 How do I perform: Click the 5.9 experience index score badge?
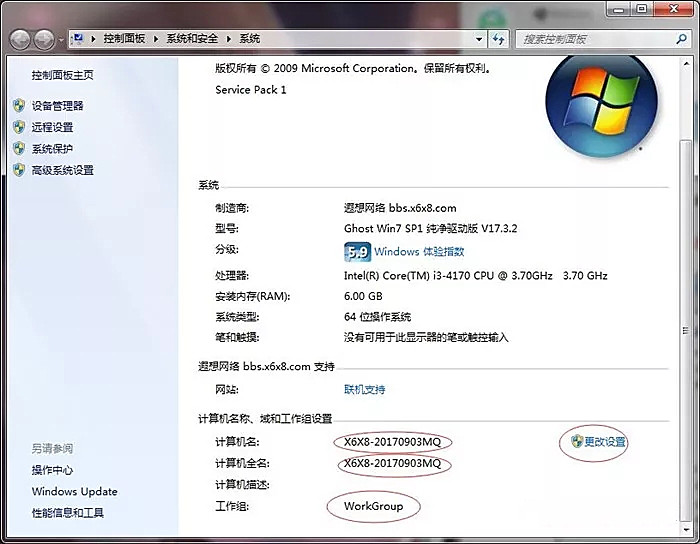coord(357,252)
